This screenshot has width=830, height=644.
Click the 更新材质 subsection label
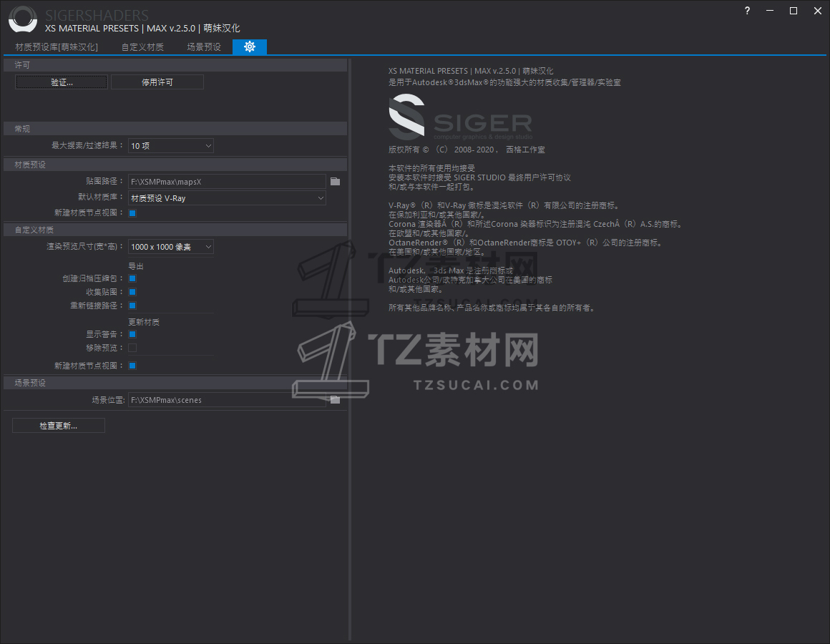[144, 322]
